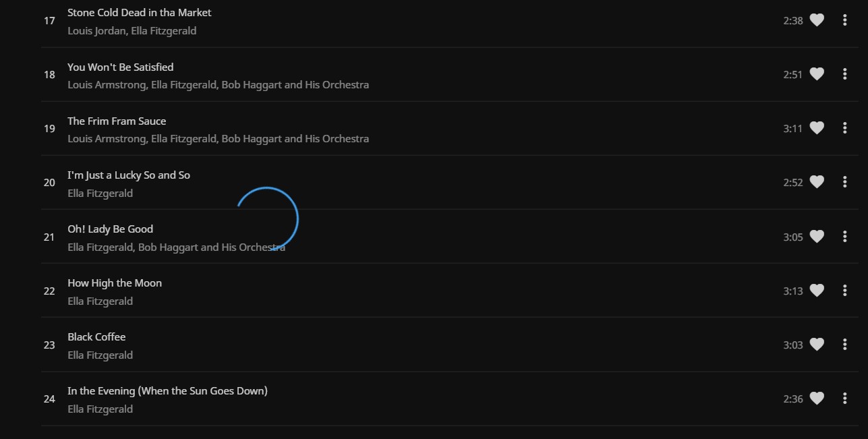Toggle the heart on You Won't Be Satisfied
The image size is (868, 439).
coord(816,74)
